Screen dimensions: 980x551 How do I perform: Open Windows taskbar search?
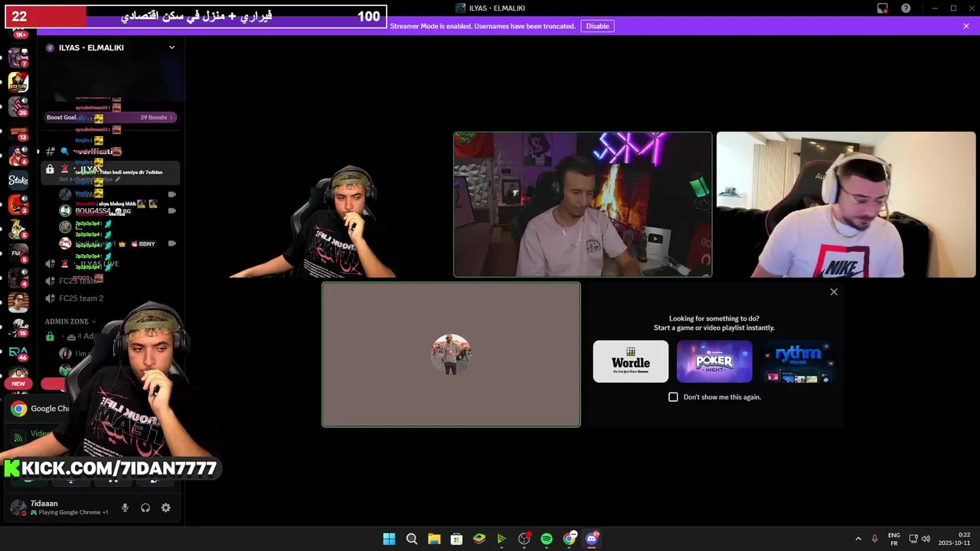click(x=411, y=539)
